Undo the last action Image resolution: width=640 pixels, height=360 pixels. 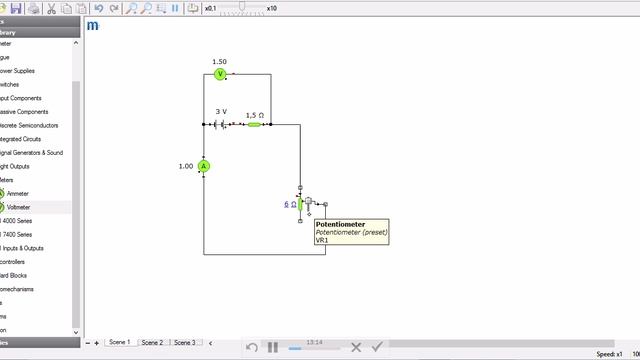(99, 8)
